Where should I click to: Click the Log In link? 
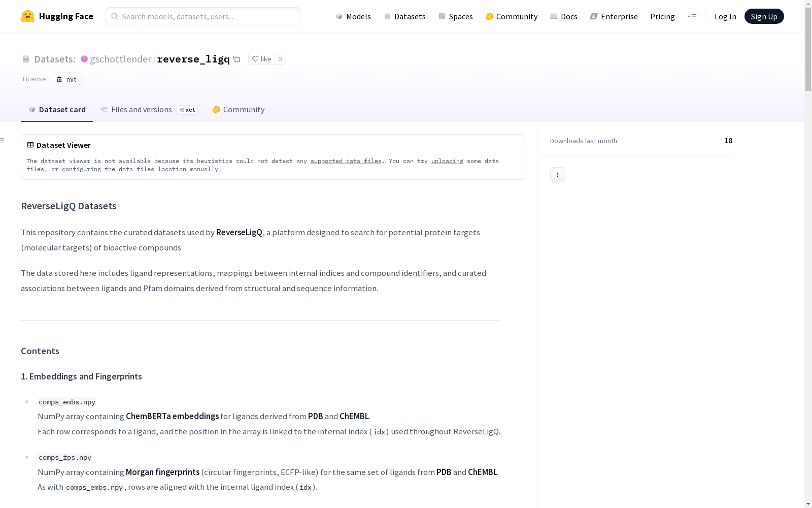click(x=725, y=16)
